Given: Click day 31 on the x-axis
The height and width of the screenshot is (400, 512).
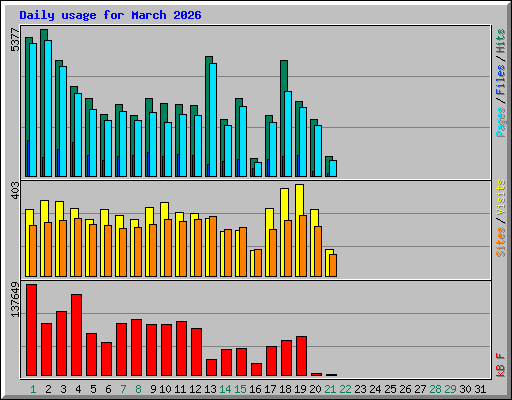Looking at the screenshot, I should 480,389.
